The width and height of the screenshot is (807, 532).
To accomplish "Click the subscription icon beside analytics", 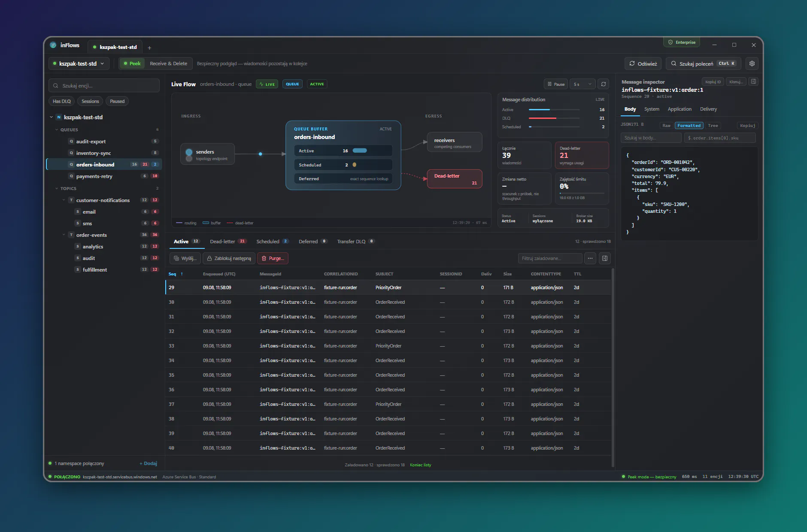I will pyautogui.click(x=78, y=246).
